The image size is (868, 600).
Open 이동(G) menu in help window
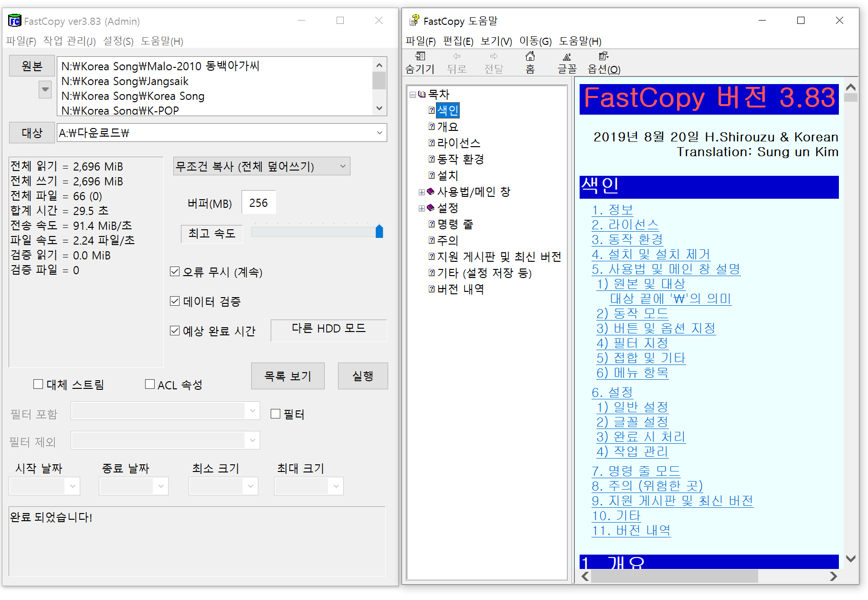tap(535, 41)
